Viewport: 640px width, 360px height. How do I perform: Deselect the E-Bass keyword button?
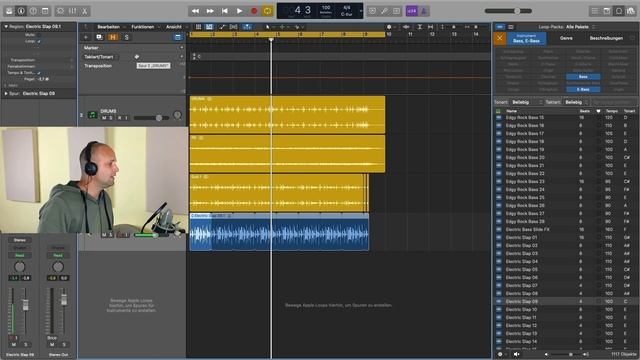pos(583,89)
